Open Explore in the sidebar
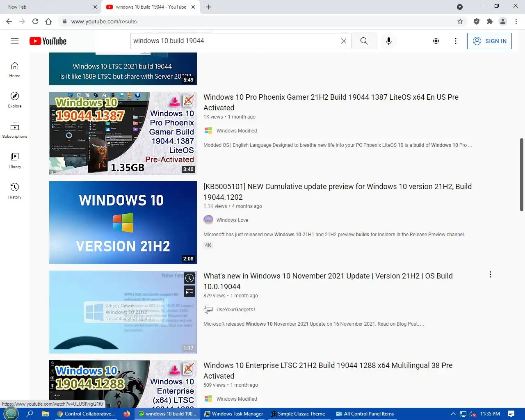The width and height of the screenshot is (525, 420). tap(15, 100)
